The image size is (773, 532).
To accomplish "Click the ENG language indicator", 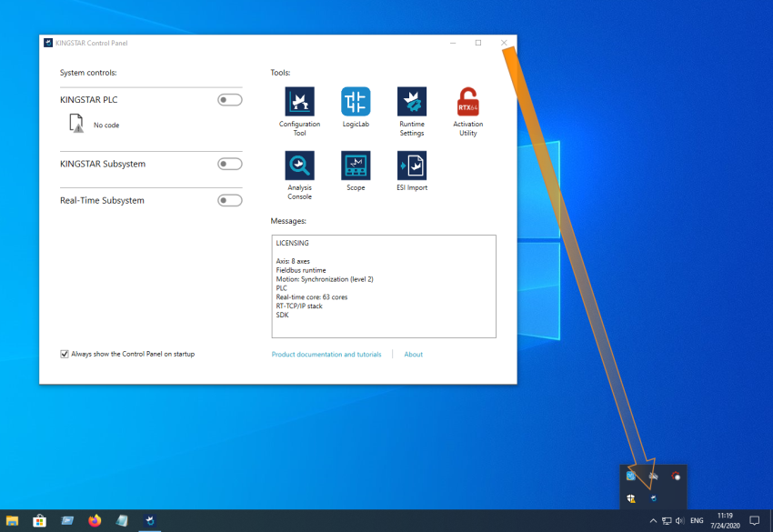I will 697,521.
